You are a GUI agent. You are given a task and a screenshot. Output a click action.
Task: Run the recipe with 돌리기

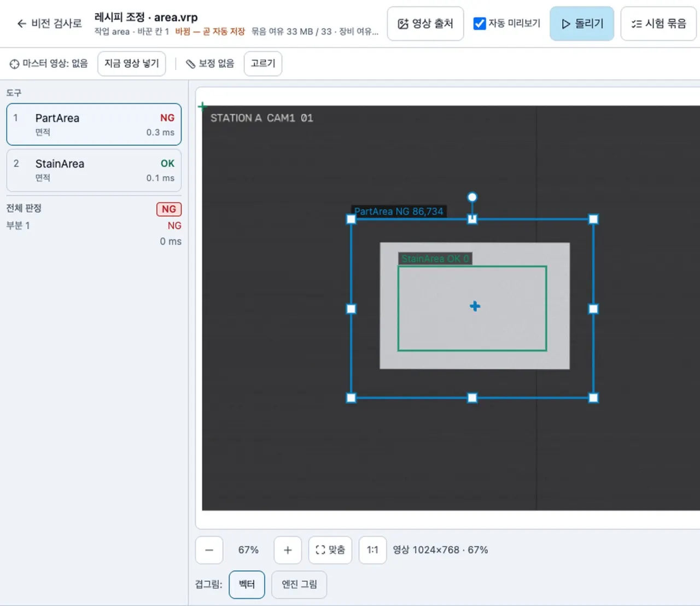click(x=582, y=24)
